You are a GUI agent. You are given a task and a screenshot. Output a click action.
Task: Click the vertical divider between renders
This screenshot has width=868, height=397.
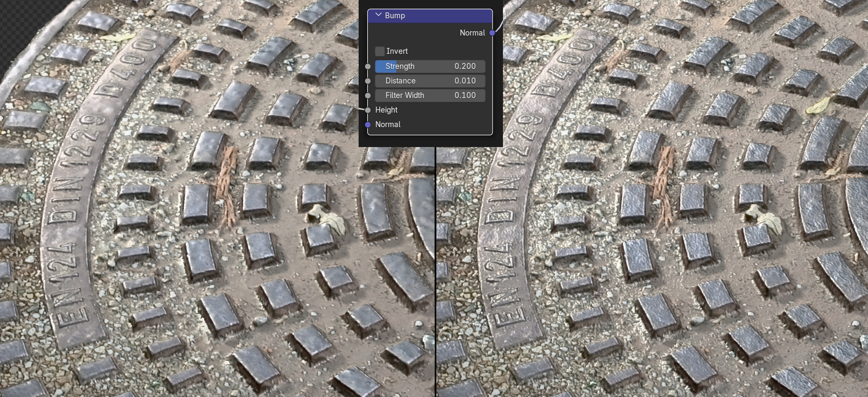[x=435, y=269]
